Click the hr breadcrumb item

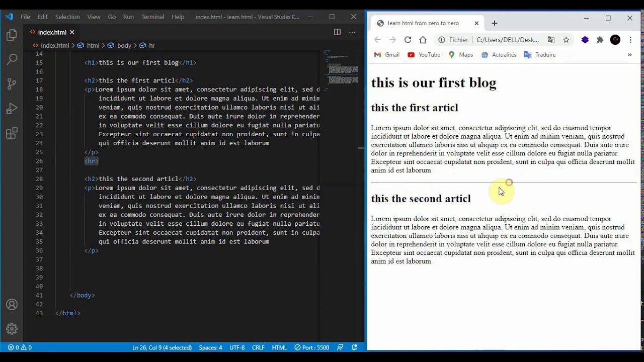click(147, 45)
